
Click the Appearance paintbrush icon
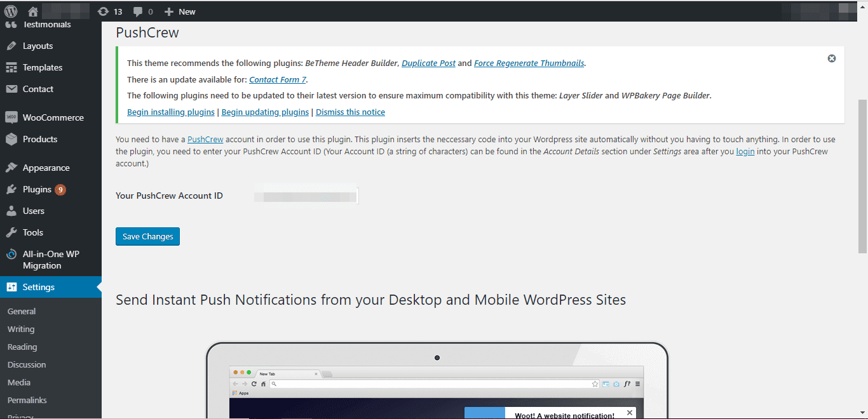[11, 168]
